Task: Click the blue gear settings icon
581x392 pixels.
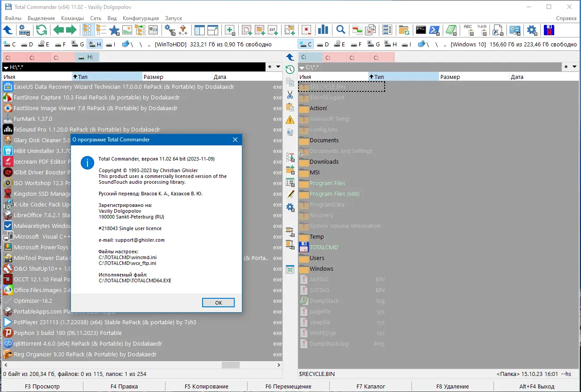Action: point(531,30)
